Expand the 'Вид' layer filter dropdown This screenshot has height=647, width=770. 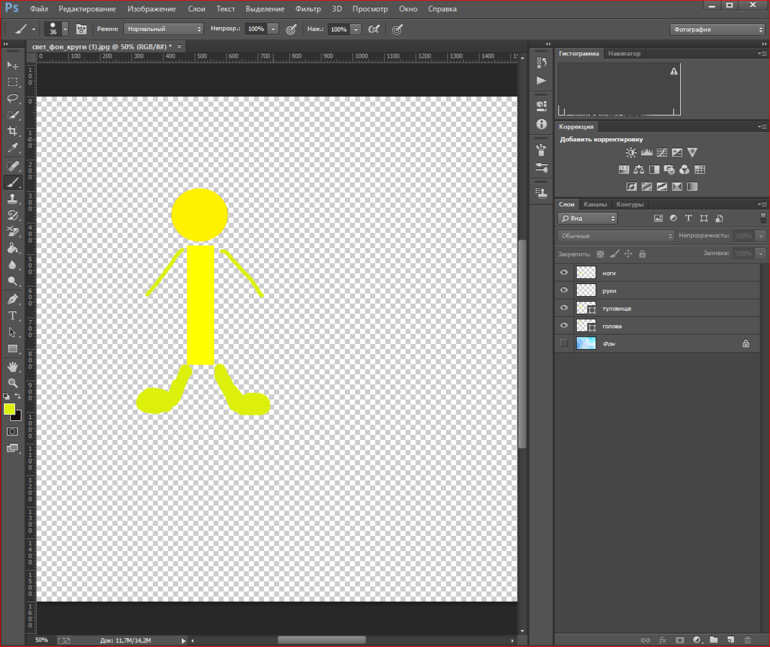(587, 218)
